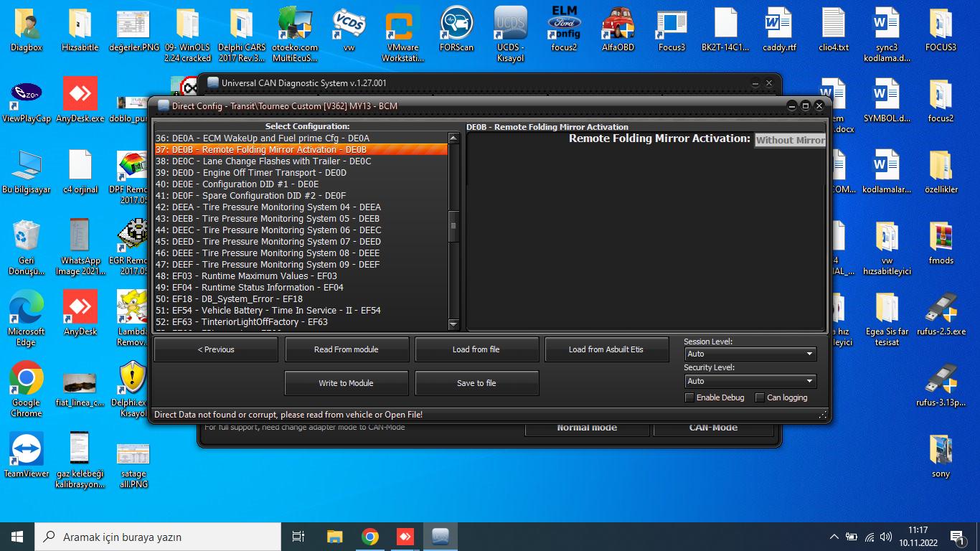Toggle the Can logging checkbox

coord(760,397)
